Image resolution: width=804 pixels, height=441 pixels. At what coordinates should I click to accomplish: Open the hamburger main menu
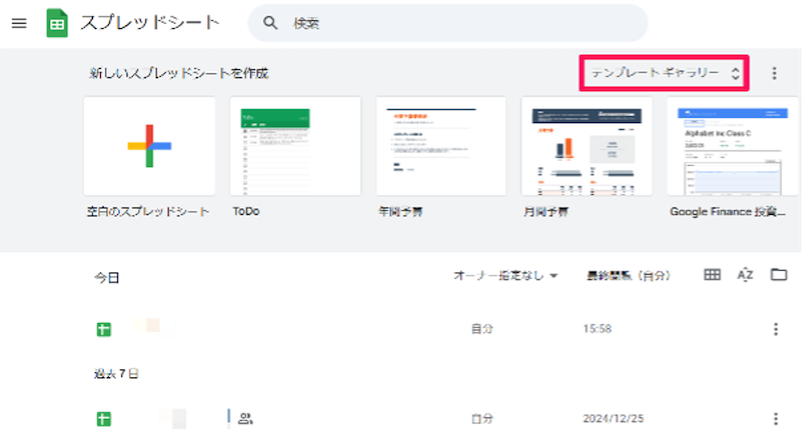(x=18, y=23)
